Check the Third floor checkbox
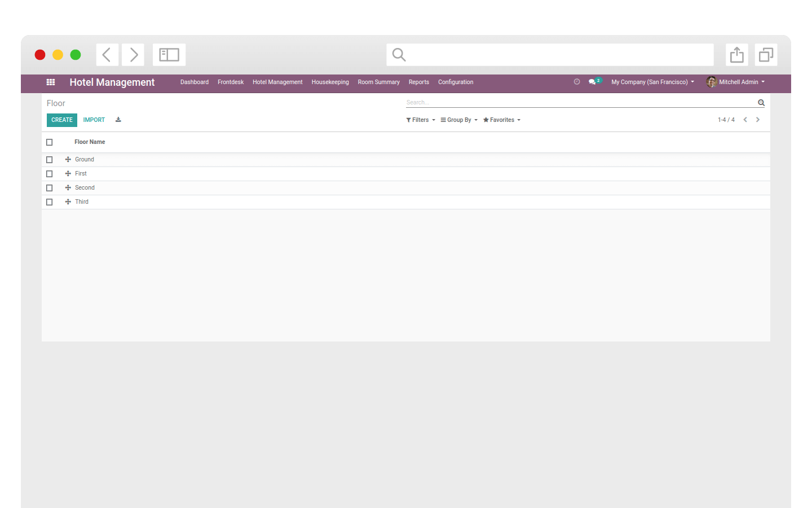 (x=50, y=202)
